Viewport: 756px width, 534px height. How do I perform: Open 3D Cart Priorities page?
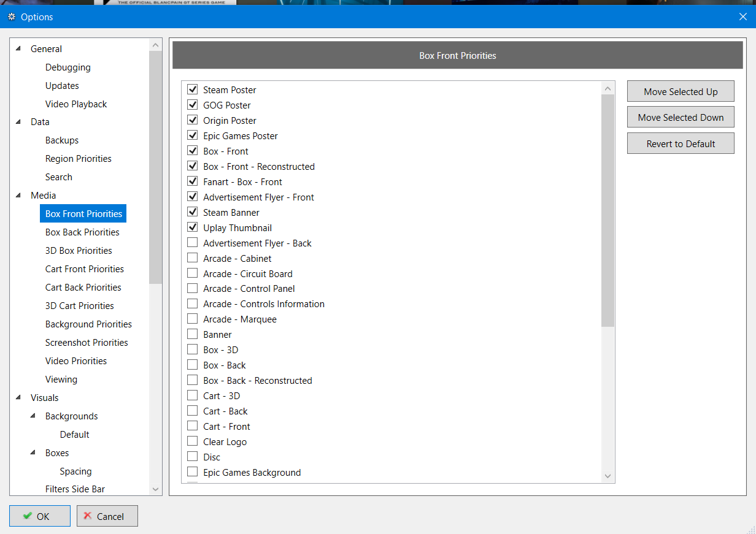pos(80,306)
